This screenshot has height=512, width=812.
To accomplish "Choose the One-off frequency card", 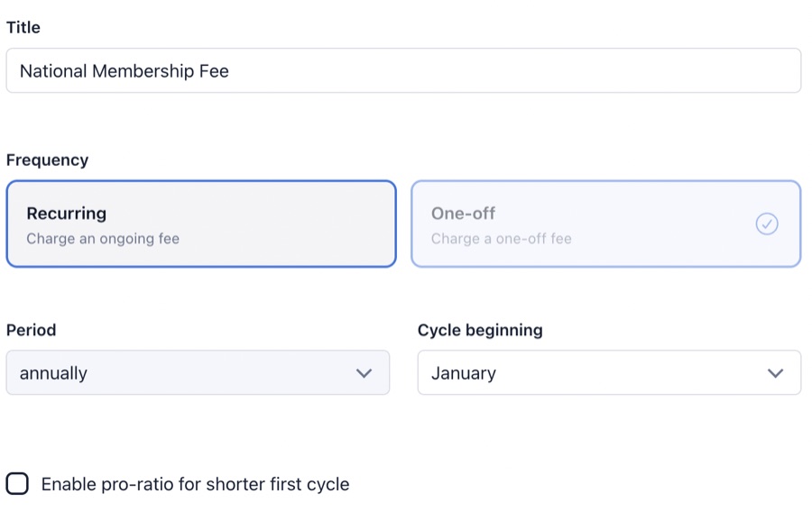I will 604,224.
